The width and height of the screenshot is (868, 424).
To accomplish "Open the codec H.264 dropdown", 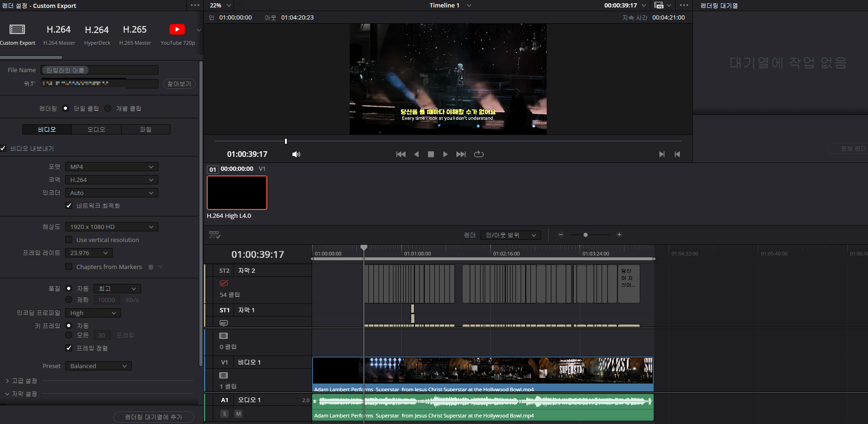I will [112, 180].
